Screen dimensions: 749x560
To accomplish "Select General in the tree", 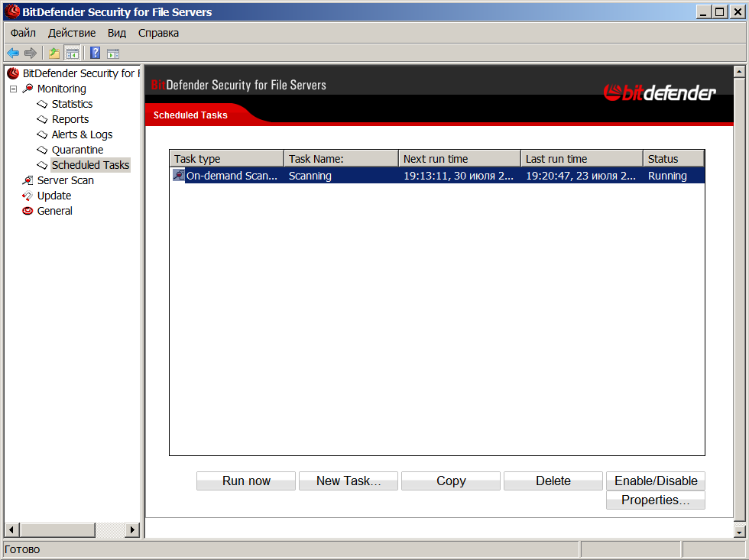I will click(x=54, y=211).
